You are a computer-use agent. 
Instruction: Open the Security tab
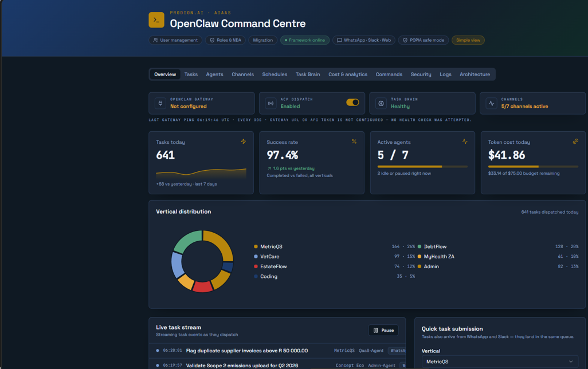pos(421,74)
